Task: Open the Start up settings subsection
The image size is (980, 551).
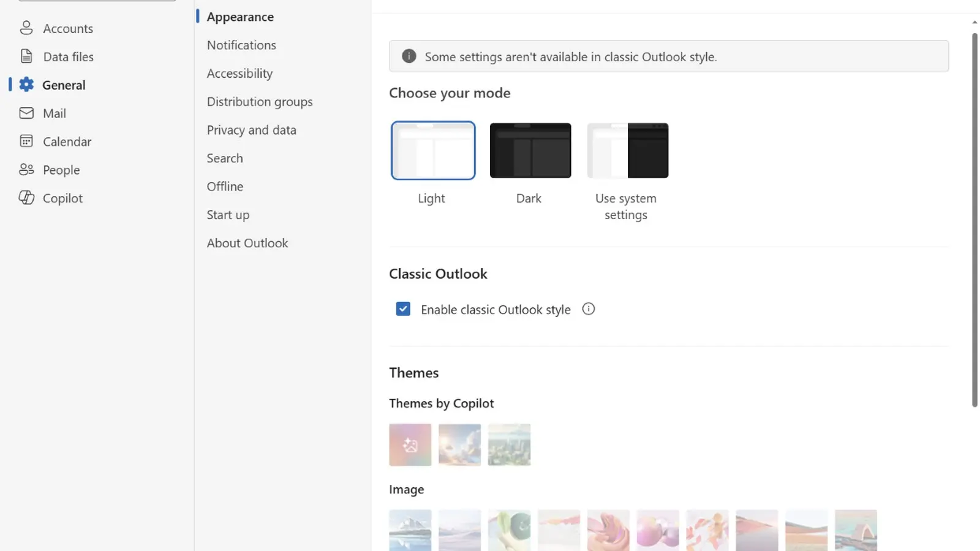Action: click(x=228, y=215)
